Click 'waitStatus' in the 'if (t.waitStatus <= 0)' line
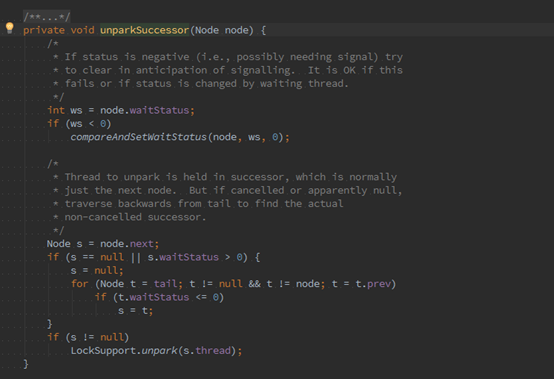 (x=159, y=297)
